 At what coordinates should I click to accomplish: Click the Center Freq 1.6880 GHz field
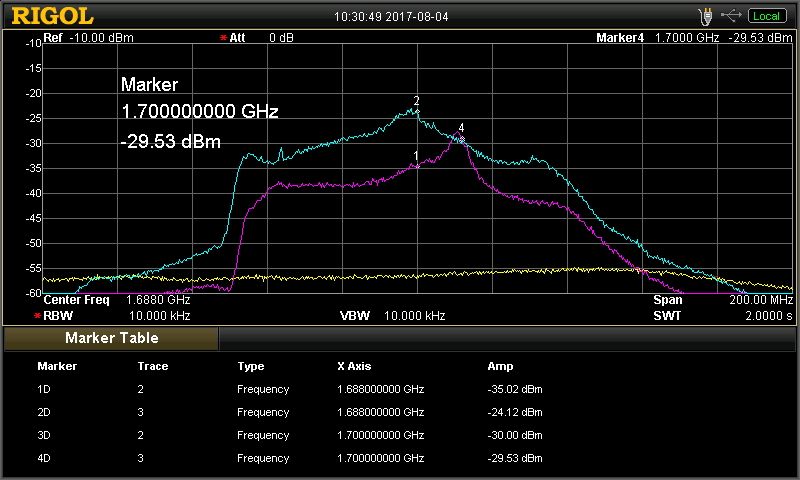click(117, 299)
